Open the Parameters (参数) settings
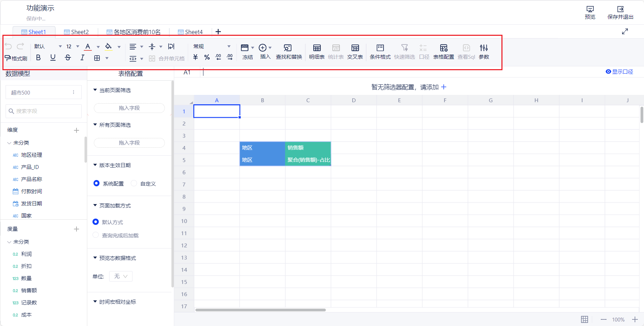 pyautogui.click(x=484, y=51)
